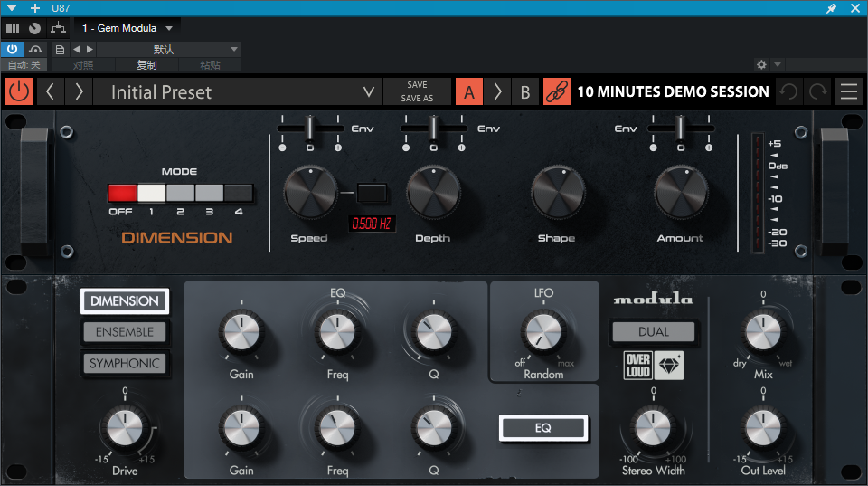
Task: Select preset slot A
Action: (x=469, y=91)
